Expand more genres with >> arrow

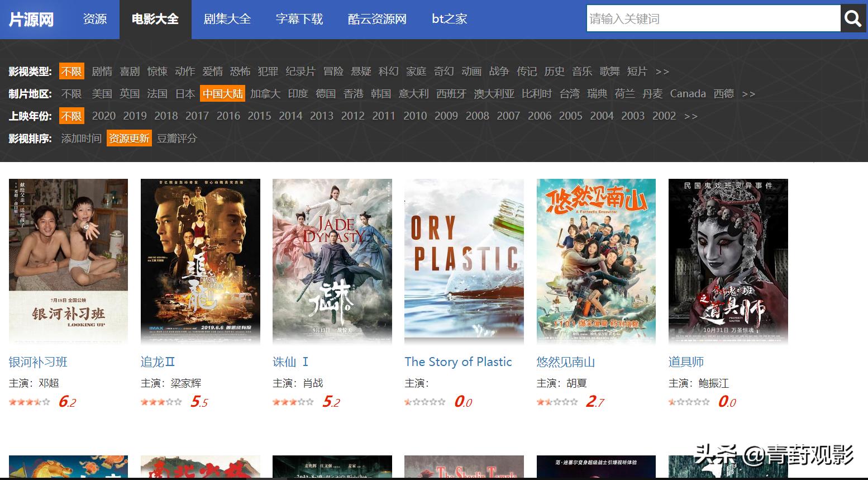coord(662,72)
